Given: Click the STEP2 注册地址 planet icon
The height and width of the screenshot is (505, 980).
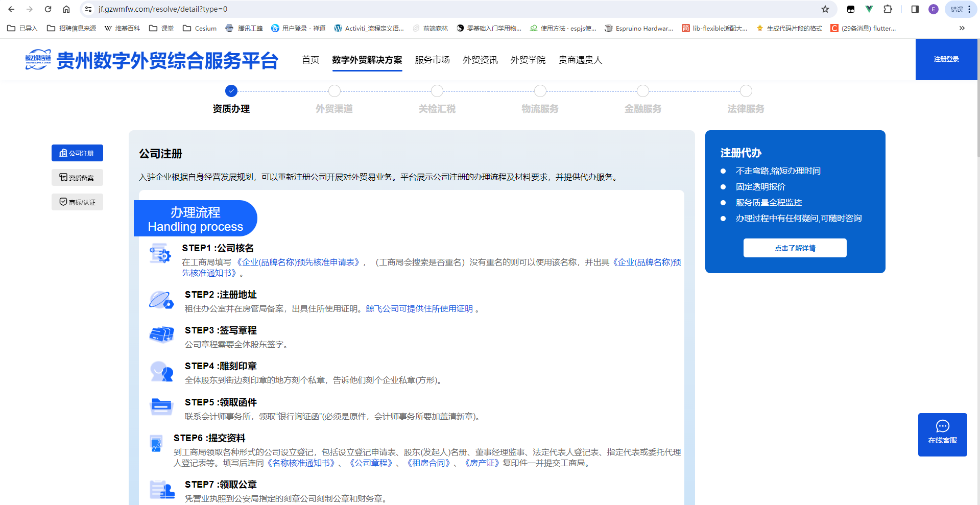Looking at the screenshot, I should click(x=161, y=300).
